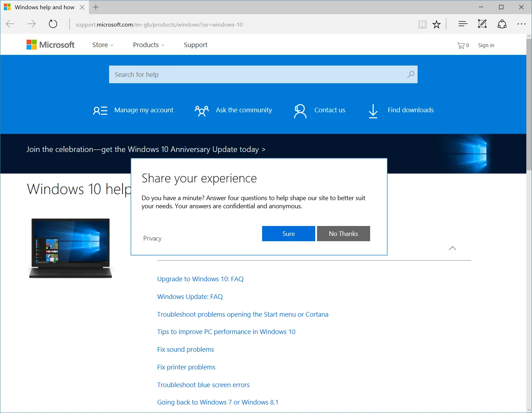Select Find downloads
Viewport: 532px width, 413px height.
tap(411, 110)
